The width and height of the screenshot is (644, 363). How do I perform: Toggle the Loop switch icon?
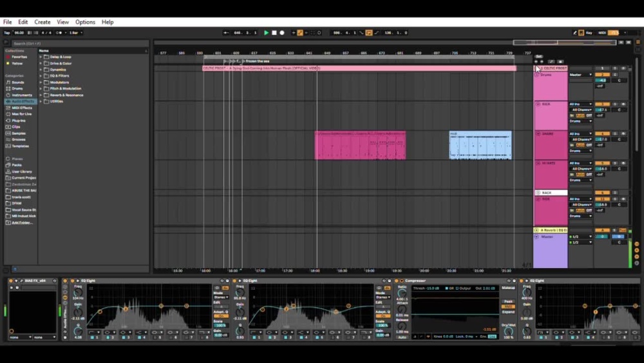tap(369, 33)
